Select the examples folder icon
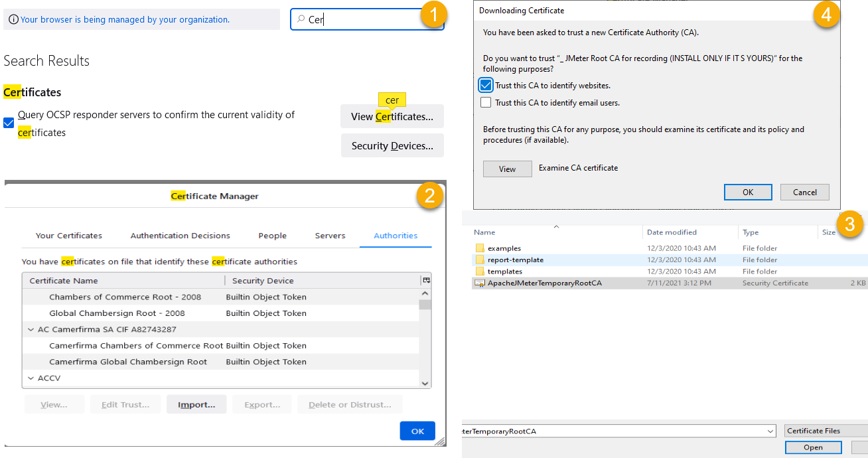Image resolution: width=868 pixels, height=458 pixels. click(x=480, y=248)
